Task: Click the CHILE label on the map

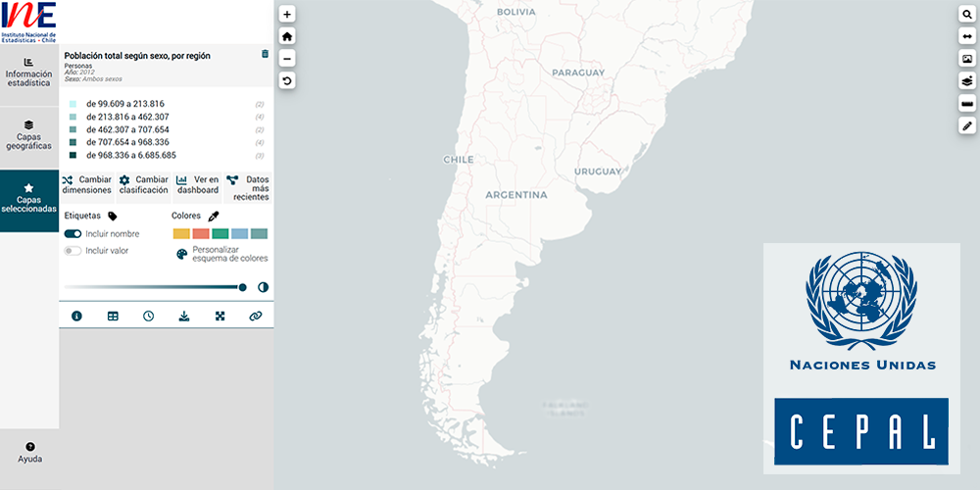Action: [458, 160]
